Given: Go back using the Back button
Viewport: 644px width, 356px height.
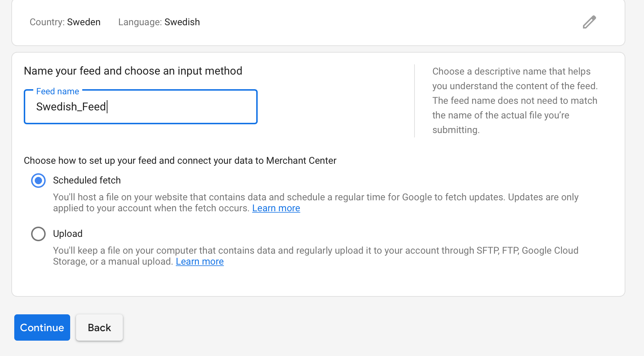Looking at the screenshot, I should pos(99,327).
